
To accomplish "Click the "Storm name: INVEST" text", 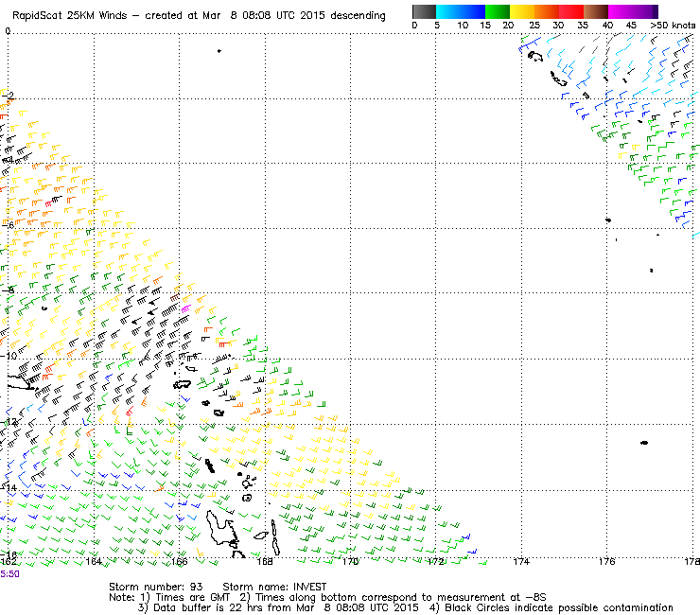I will tap(274, 587).
